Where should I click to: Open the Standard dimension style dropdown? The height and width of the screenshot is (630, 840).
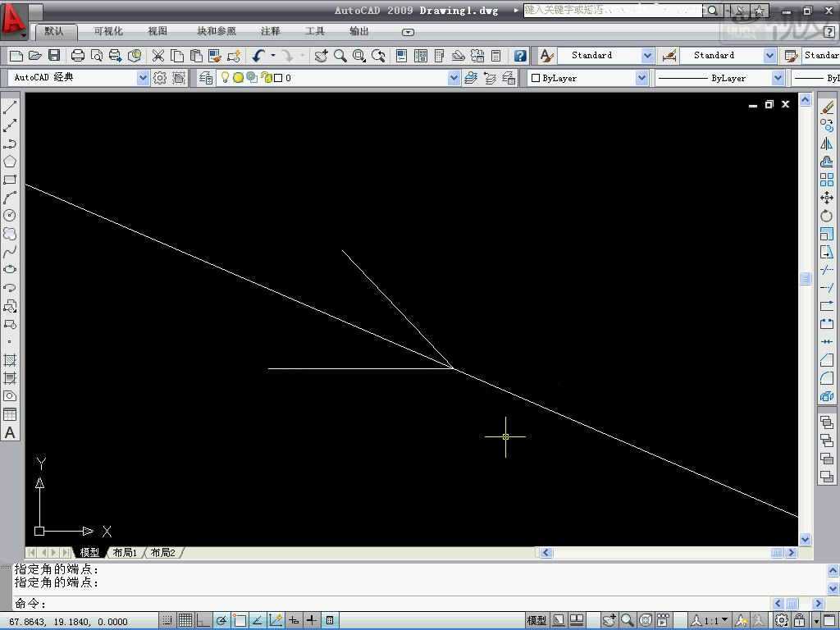pyautogui.click(x=769, y=55)
